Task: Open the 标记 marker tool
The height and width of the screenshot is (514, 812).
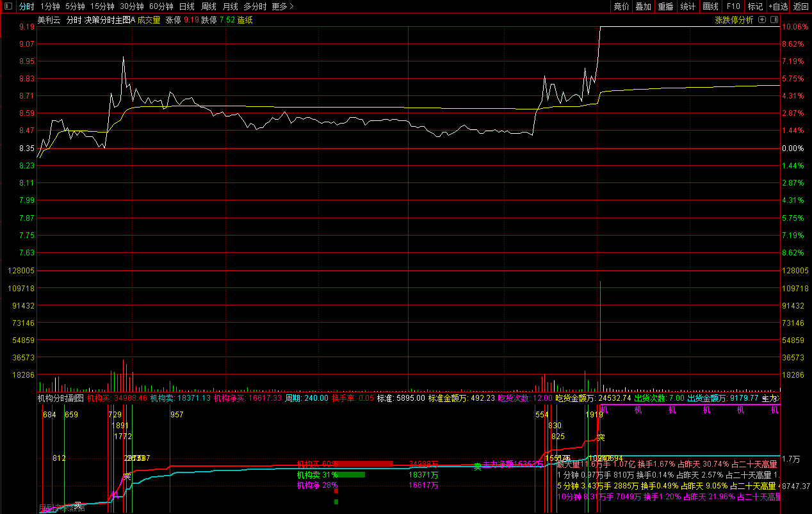Action: tap(755, 6)
